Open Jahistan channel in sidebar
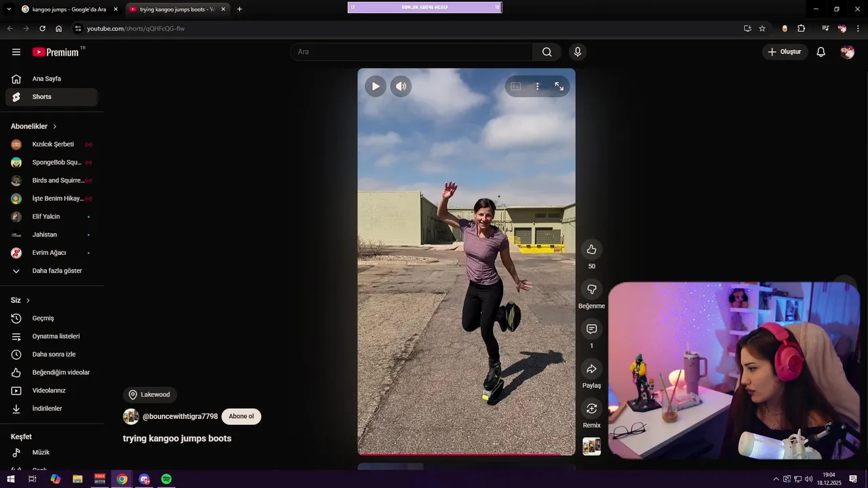This screenshot has width=868, height=488. click(52, 235)
